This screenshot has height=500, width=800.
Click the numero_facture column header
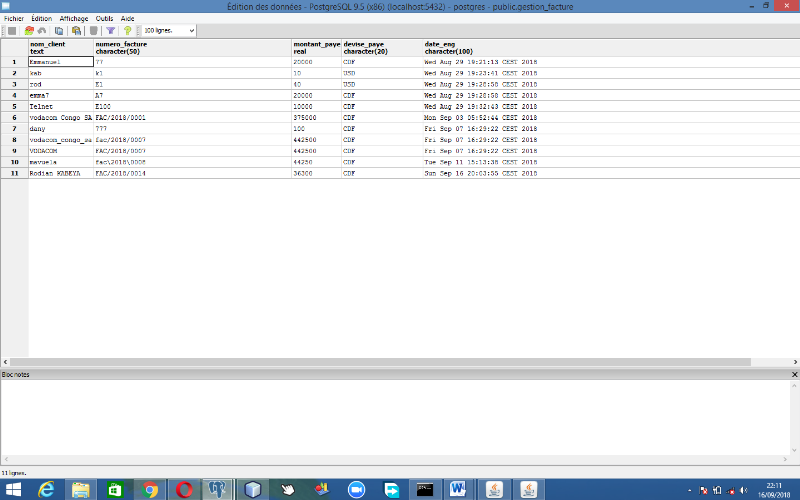(x=193, y=47)
